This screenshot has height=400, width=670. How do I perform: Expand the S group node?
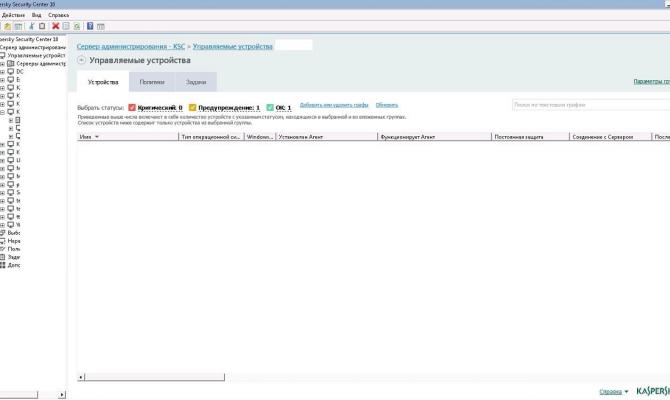tap(3, 193)
